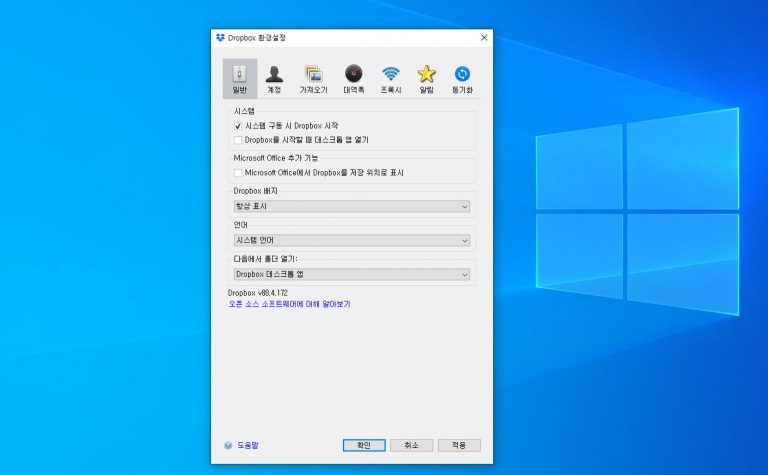The height and width of the screenshot is (475, 768).
Task: Apply changes with the 적용 button
Action: (459, 445)
